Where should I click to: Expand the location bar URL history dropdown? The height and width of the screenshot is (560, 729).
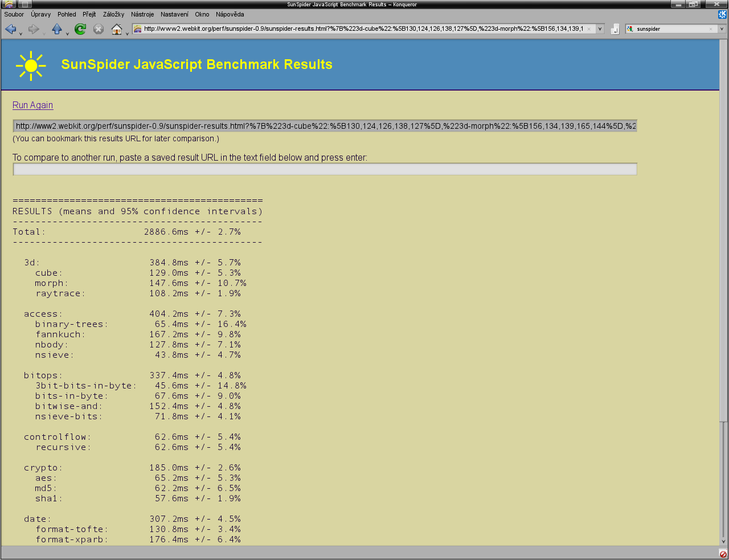(600, 28)
